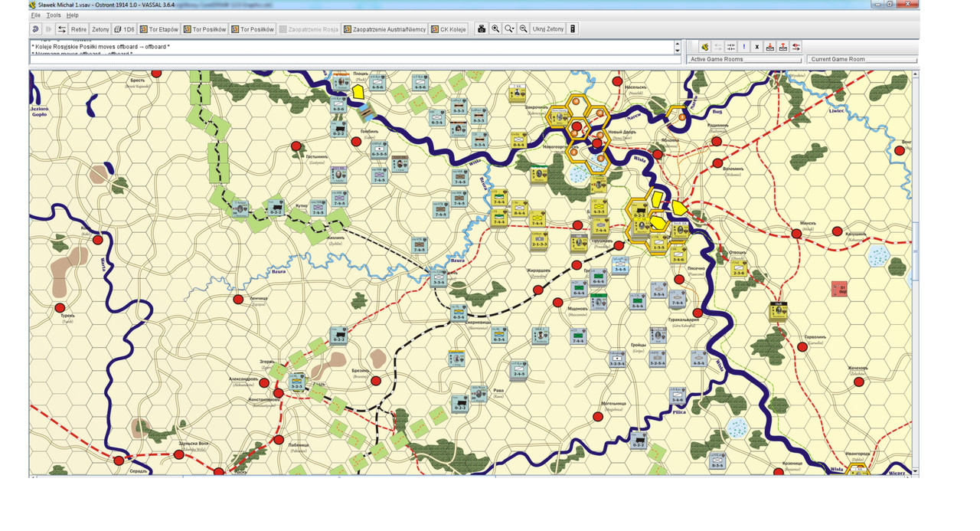Select the Current Game Room panel header
Screen dimensions: 980x531
point(863,59)
